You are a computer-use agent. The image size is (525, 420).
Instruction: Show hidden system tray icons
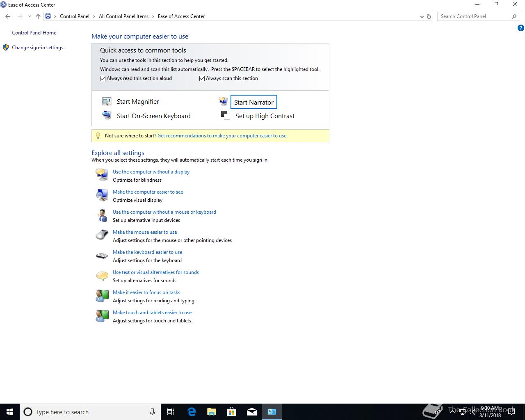[x=452, y=411]
